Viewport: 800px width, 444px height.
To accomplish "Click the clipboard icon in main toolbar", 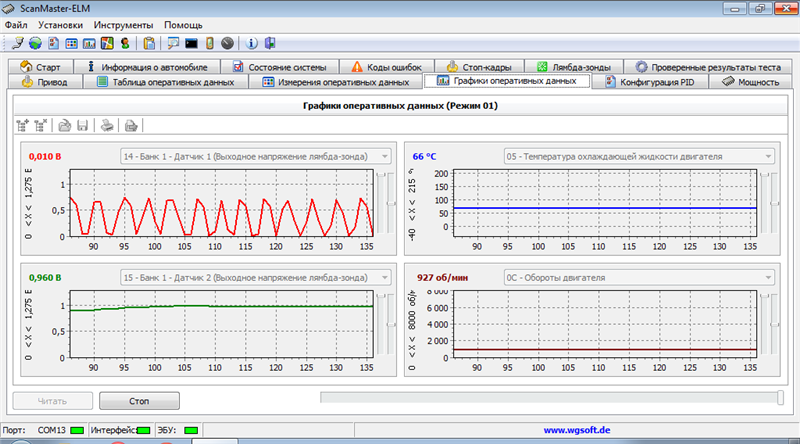I will pos(149,43).
